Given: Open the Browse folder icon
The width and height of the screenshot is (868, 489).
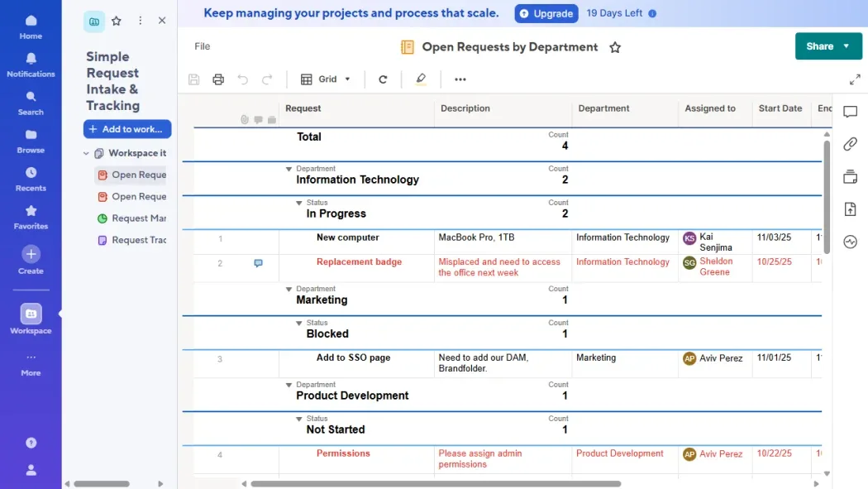Looking at the screenshot, I should click(31, 141).
